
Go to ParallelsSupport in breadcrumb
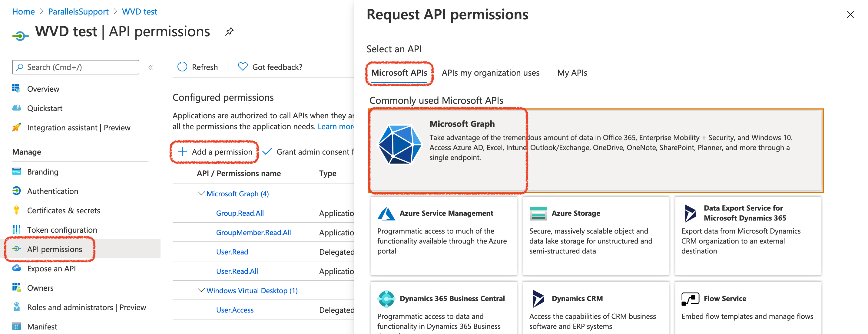(x=78, y=11)
